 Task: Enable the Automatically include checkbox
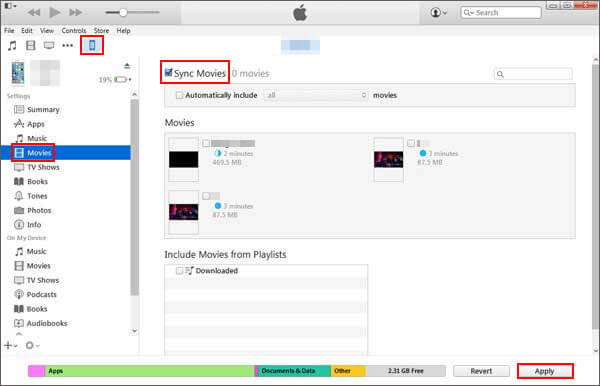[x=179, y=95]
